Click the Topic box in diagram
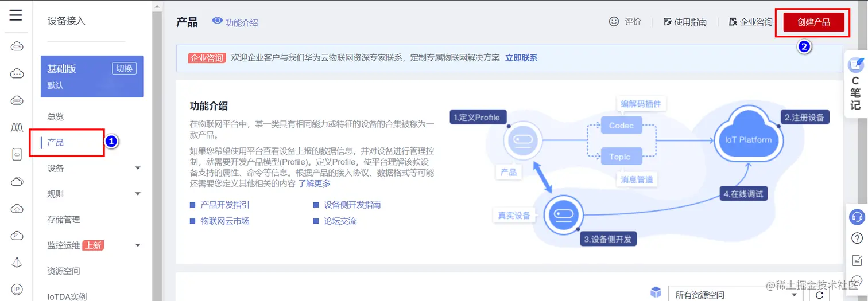Image resolution: width=868 pixels, height=301 pixels. pos(620,157)
